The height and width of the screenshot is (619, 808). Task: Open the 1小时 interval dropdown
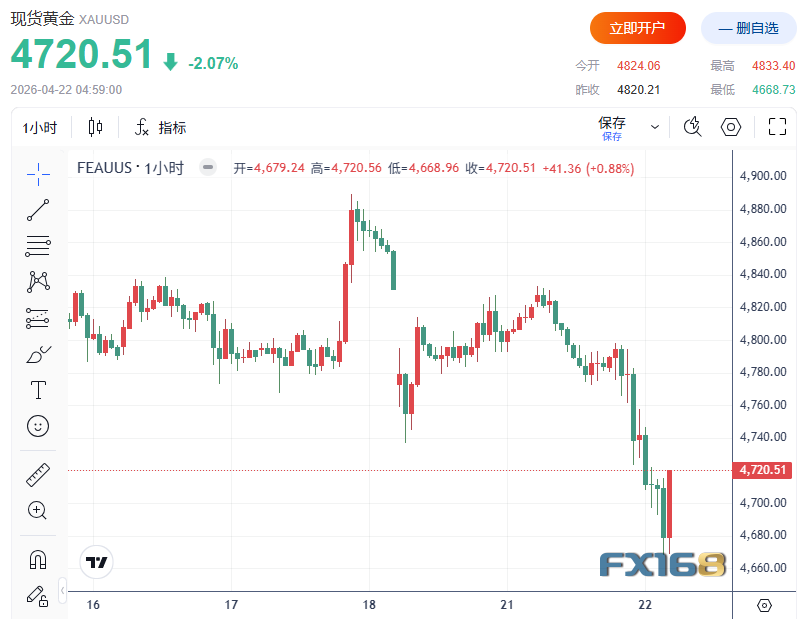click(x=40, y=128)
